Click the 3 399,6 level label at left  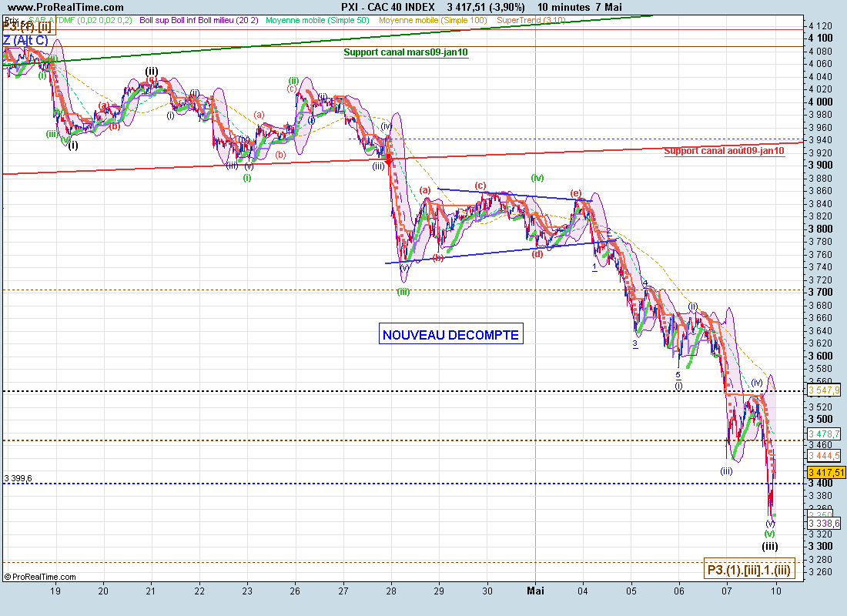tap(18, 478)
